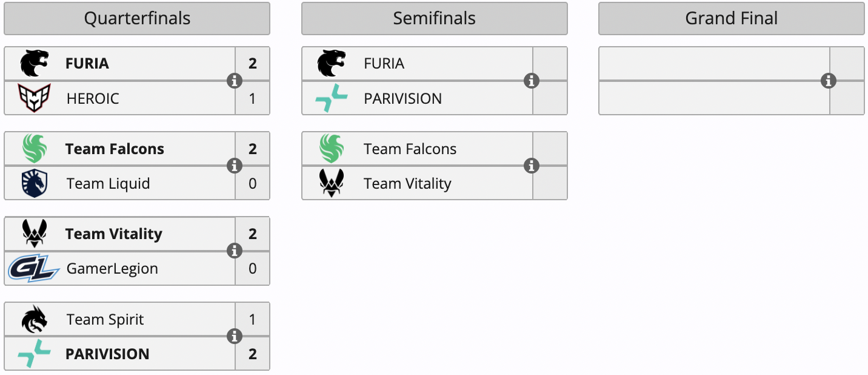
Task: Open the GamerLegion team link
Action: [112, 269]
